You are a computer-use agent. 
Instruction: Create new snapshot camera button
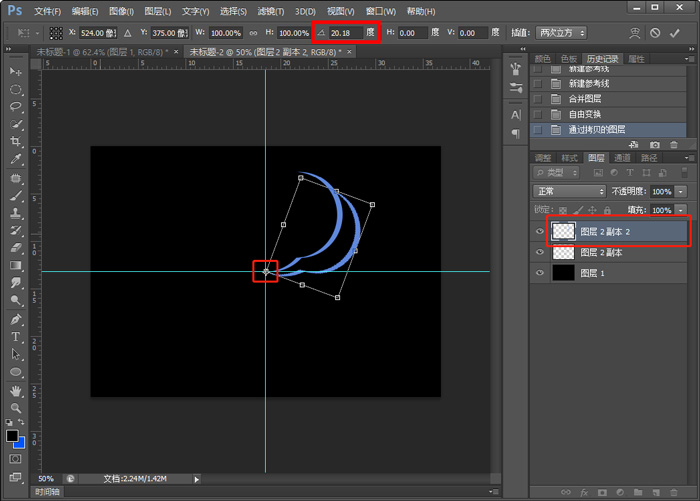(x=654, y=144)
